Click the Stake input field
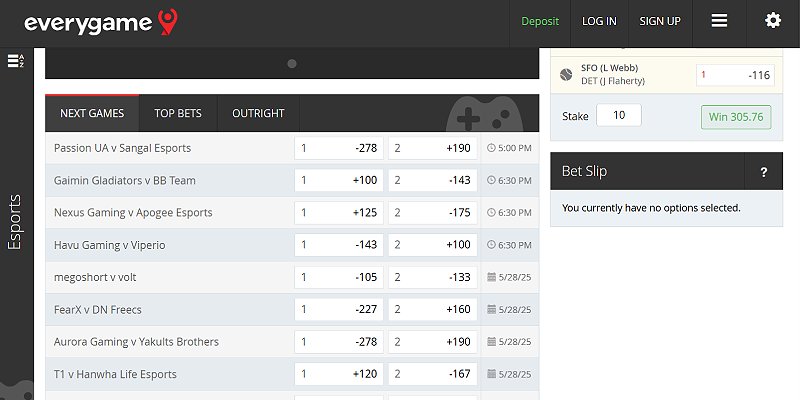The image size is (800, 400). 619,116
